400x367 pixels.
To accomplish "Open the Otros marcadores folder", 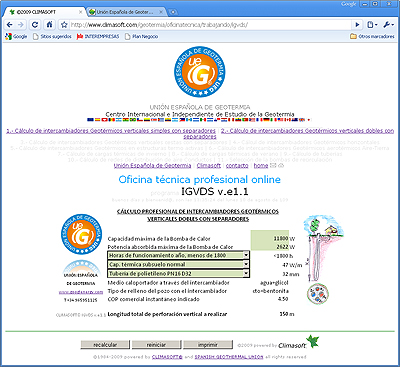I will [x=372, y=36].
